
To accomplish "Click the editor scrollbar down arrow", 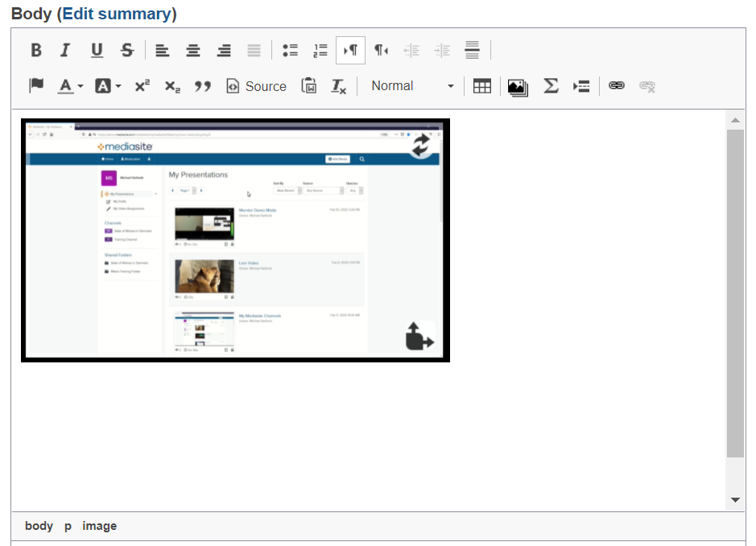I will coord(735,500).
